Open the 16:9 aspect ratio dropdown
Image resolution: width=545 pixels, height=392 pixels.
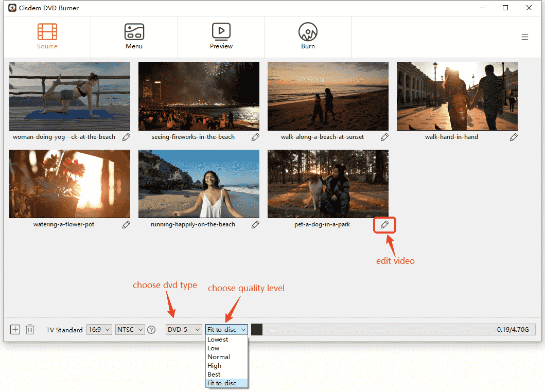pos(99,329)
